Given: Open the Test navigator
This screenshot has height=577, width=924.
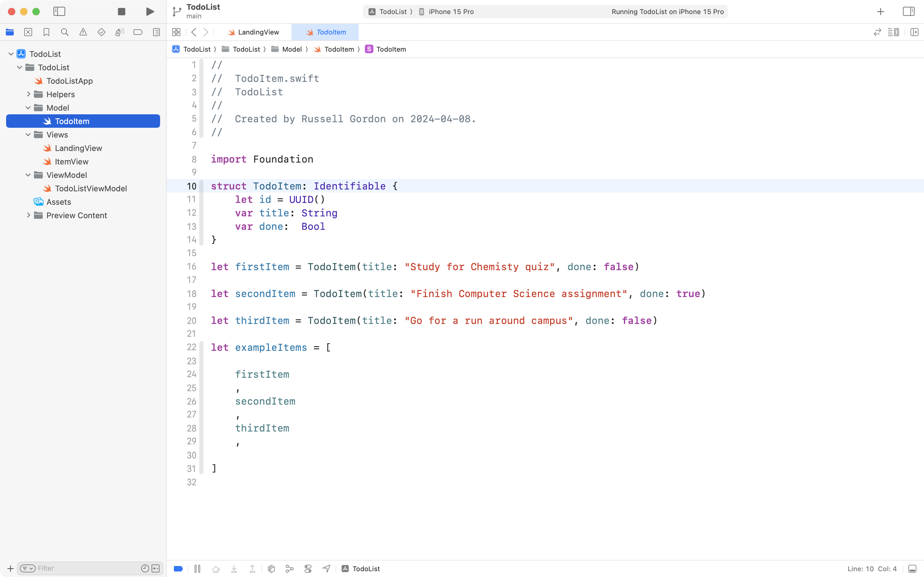Looking at the screenshot, I should click(x=101, y=32).
